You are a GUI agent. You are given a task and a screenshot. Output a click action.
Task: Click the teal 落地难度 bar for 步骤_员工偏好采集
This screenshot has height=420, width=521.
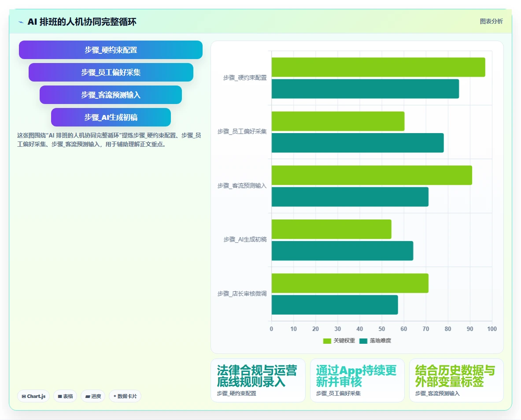tap(358, 143)
